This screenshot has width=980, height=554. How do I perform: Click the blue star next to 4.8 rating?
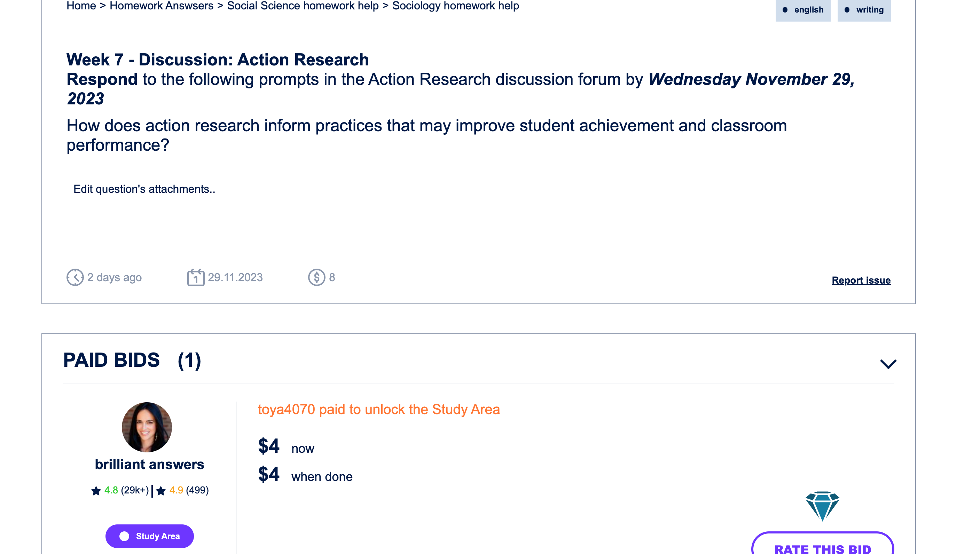96,491
